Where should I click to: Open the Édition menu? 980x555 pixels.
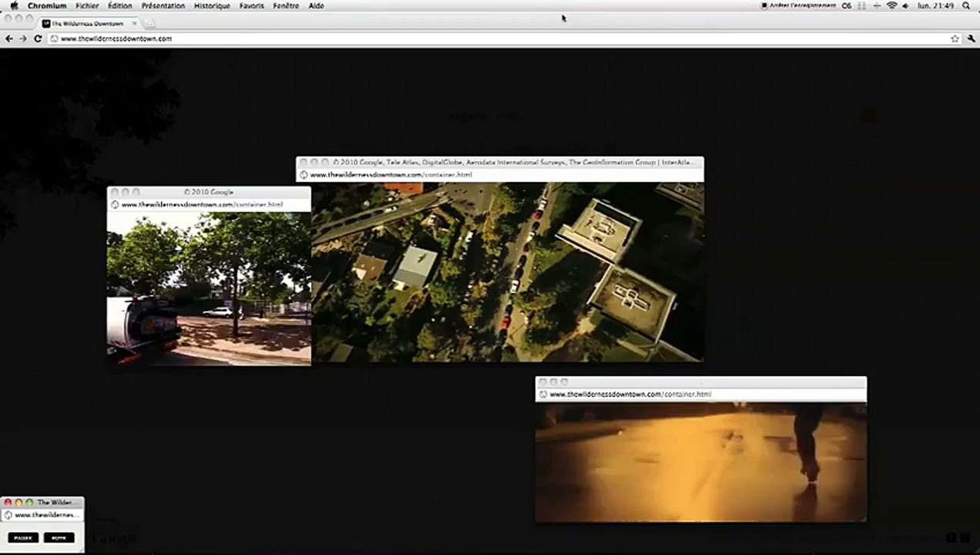[x=120, y=5]
